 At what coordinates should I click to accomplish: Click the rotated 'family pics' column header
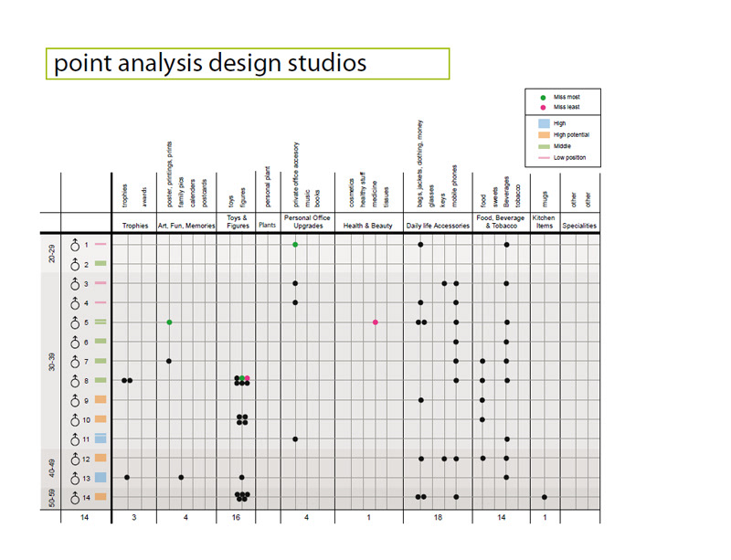(181, 192)
